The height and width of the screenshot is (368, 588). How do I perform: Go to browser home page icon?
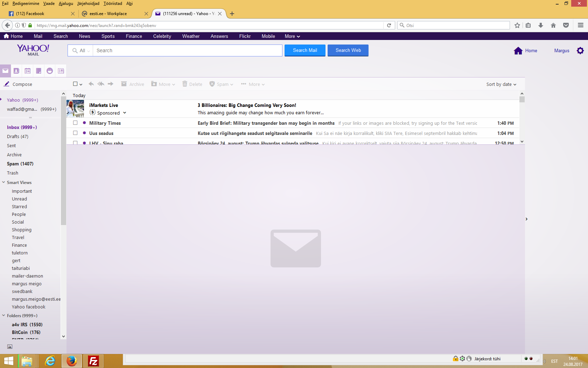pos(553,25)
